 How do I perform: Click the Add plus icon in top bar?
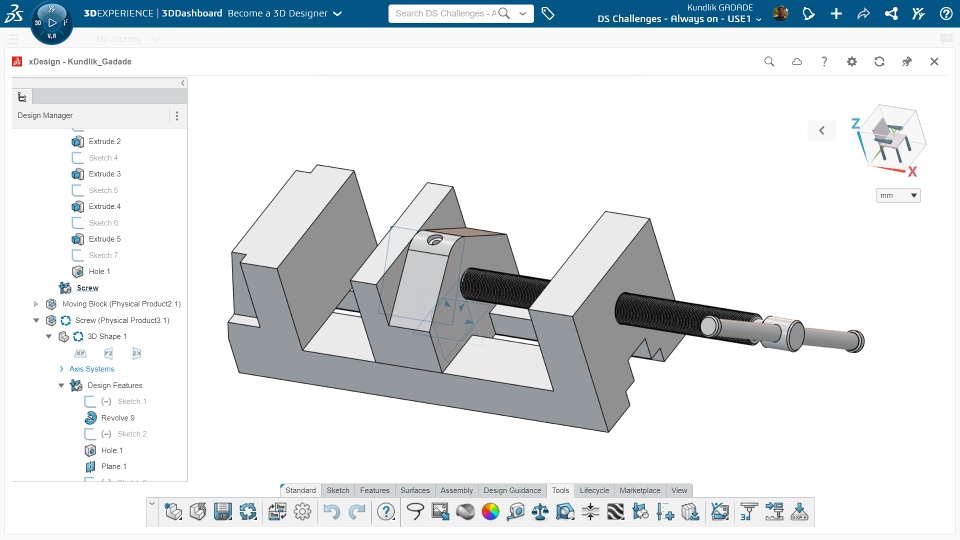coord(836,13)
